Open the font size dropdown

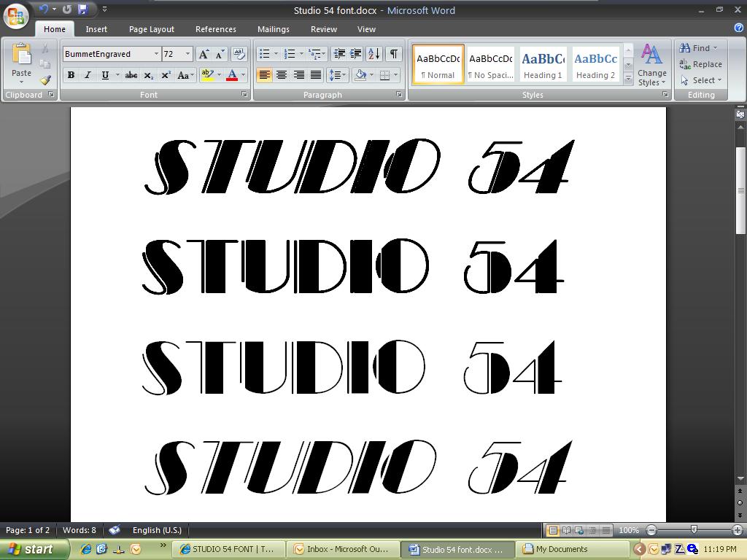click(x=187, y=54)
